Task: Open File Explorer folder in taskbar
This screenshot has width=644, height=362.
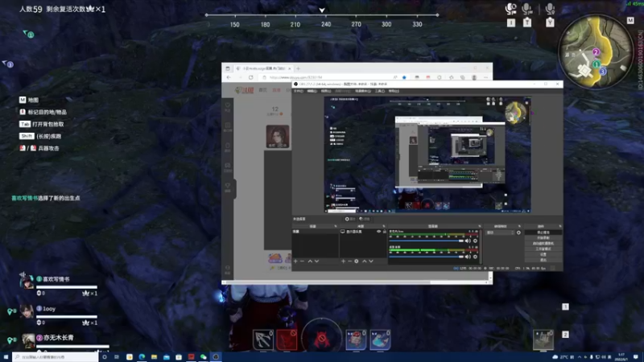Action: point(154,356)
